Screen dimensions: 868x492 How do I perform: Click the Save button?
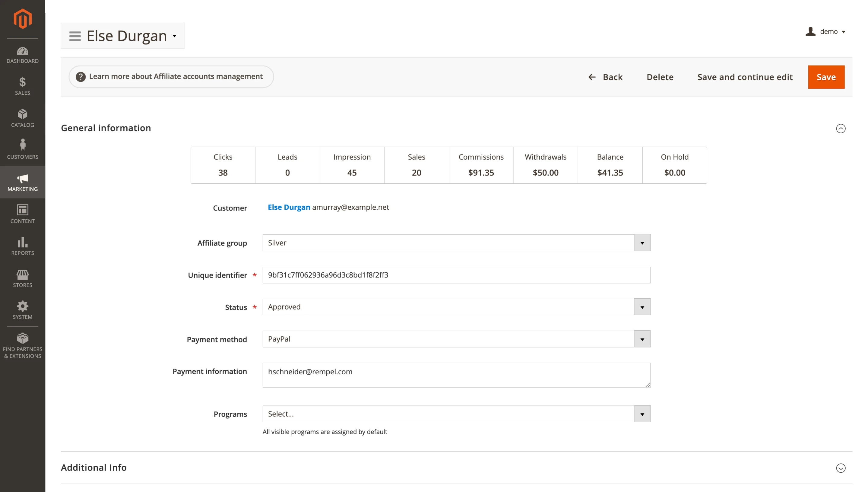[826, 77]
